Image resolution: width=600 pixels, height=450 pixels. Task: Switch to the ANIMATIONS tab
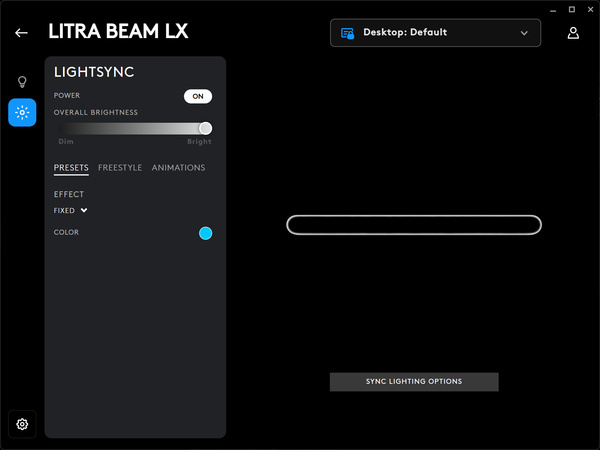pyautogui.click(x=178, y=168)
